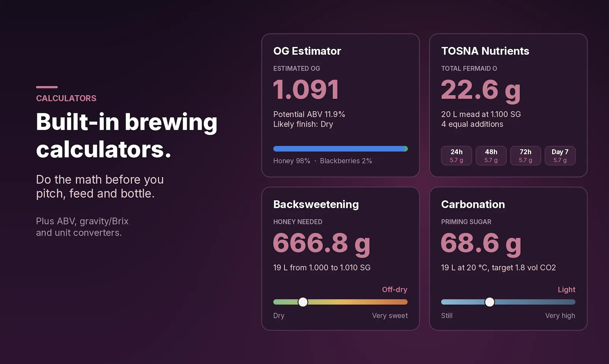Click the '4 equal additions' text
Screen dimensions: 609x364
pyautogui.click(x=472, y=124)
